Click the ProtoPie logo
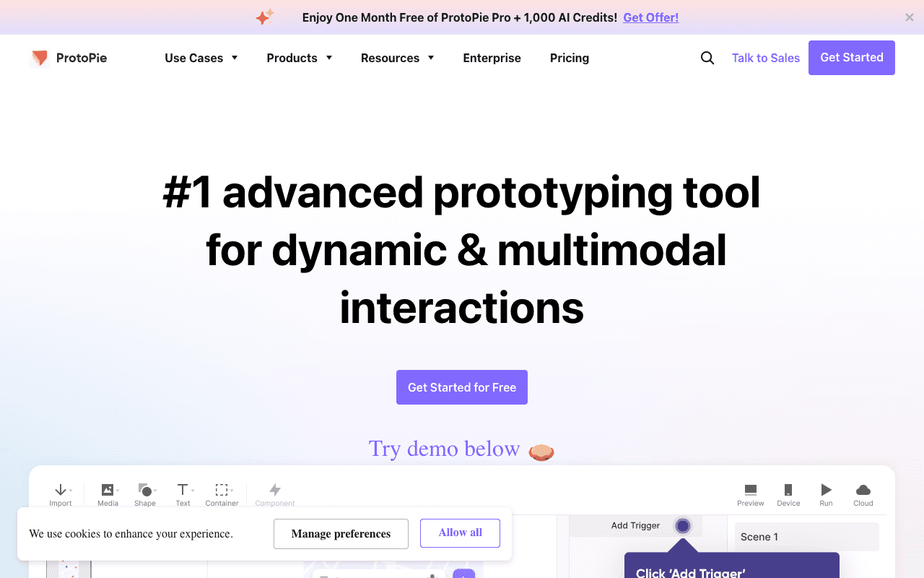Image resolution: width=924 pixels, height=578 pixels. 69,58
